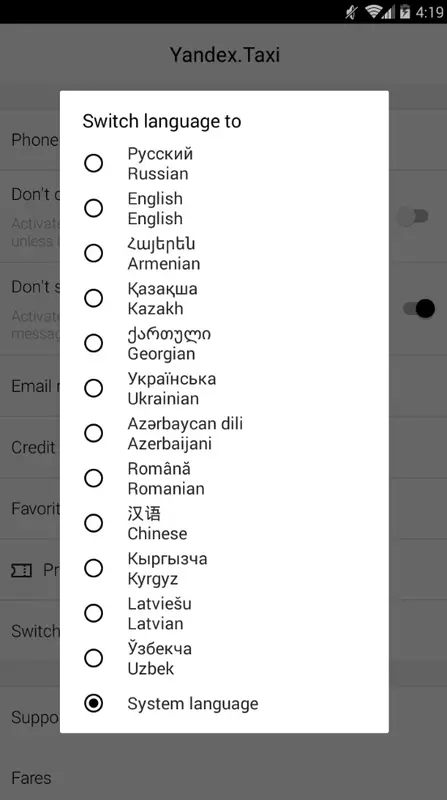Select Romanian in the language dialog

93,478
